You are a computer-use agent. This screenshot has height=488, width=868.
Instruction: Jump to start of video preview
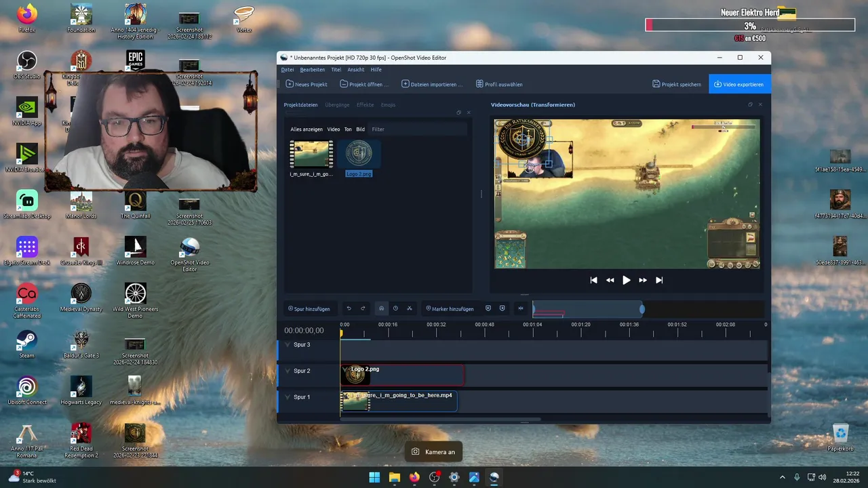tap(594, 280)
